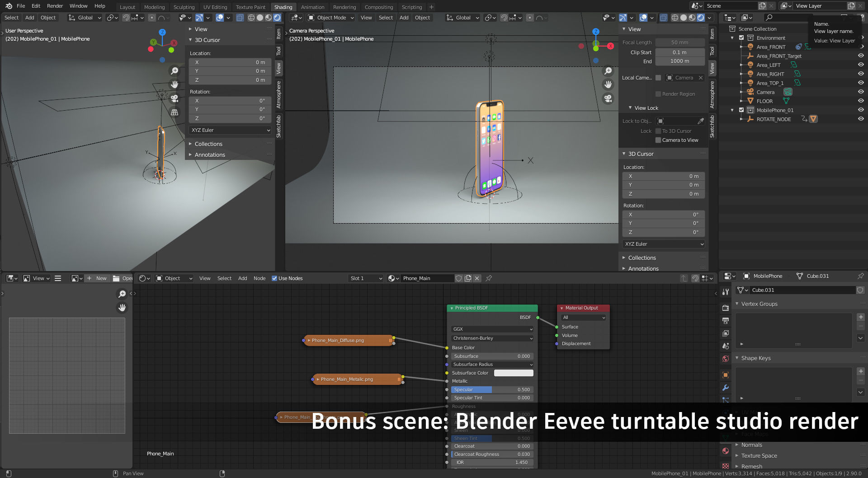Hide ROTATE_NODE with its eye icon
Screen dimensions: 868x478
click(861, 119)
